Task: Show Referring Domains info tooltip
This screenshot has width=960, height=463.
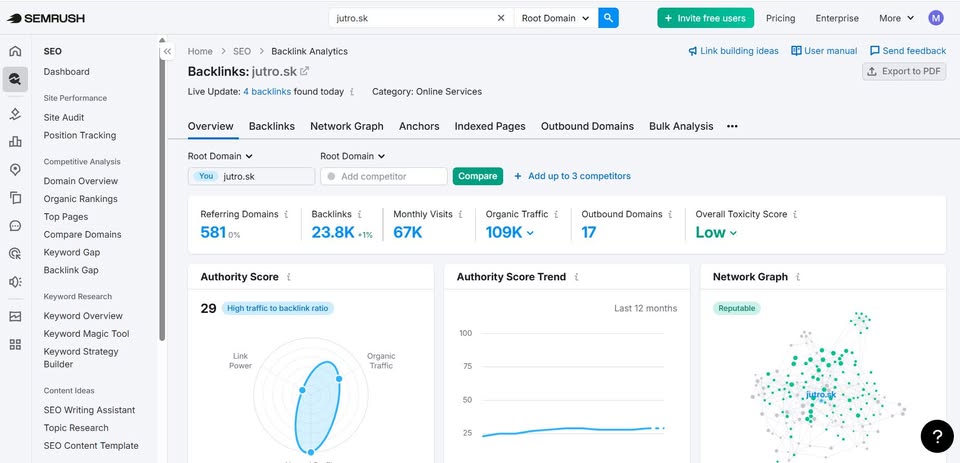Action: [x=285, y=214]
